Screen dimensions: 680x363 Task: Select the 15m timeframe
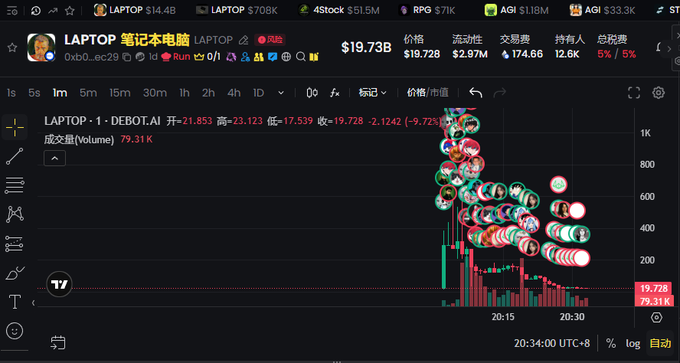coord(120,93)
